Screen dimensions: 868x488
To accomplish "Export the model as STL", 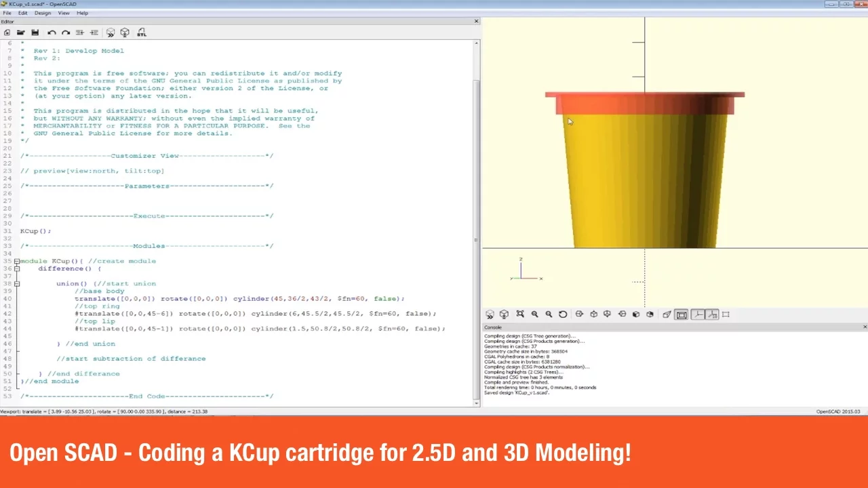I will coord(142,33).
